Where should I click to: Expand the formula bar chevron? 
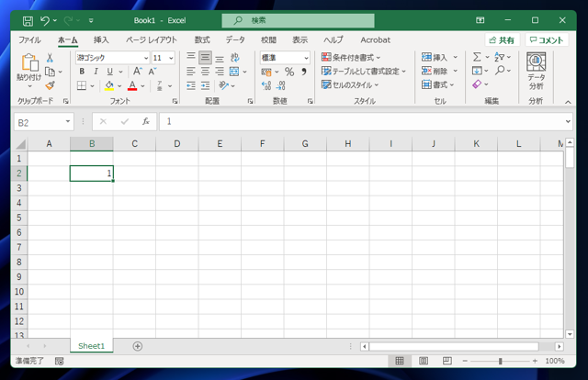point(568,121)
